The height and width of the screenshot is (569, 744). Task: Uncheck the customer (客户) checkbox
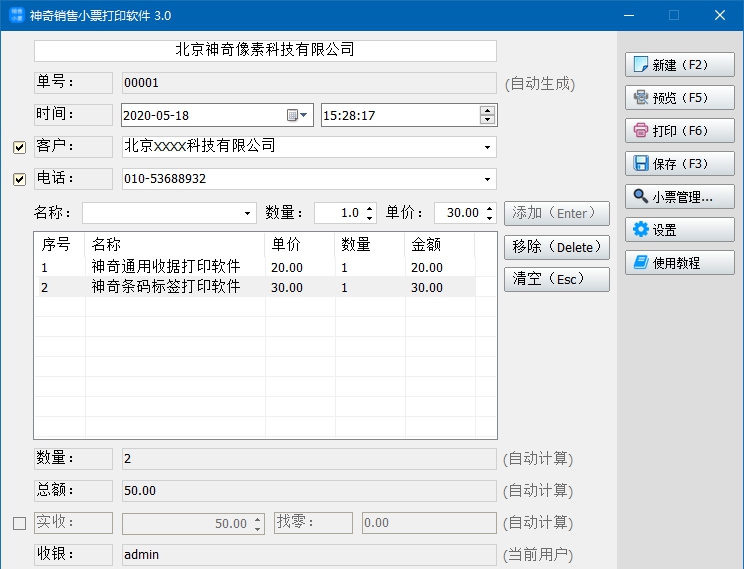(19, 148)
